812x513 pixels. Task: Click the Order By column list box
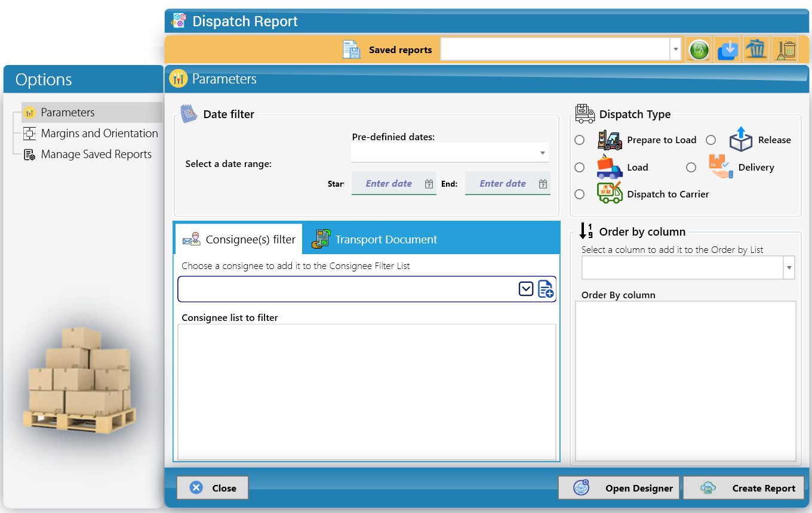(685, 381)
